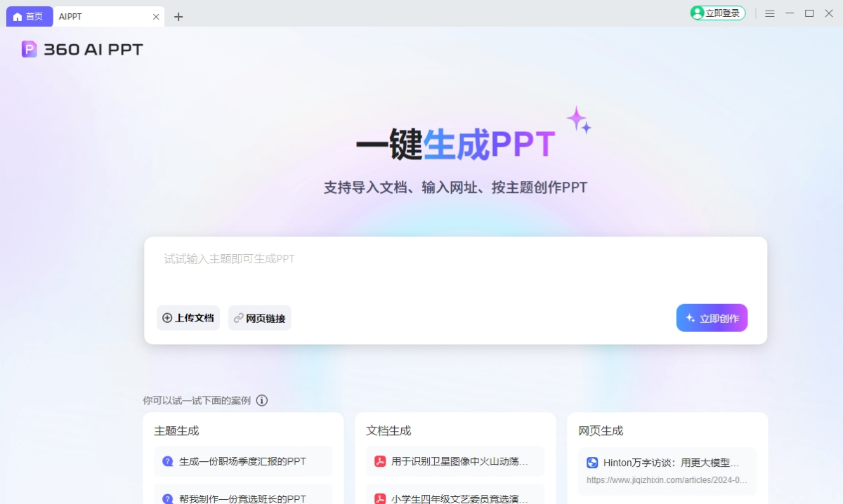Click the plus icon on 上传文档 button
The height and width of the screenshot is (504, 843).
click(166, 317)
